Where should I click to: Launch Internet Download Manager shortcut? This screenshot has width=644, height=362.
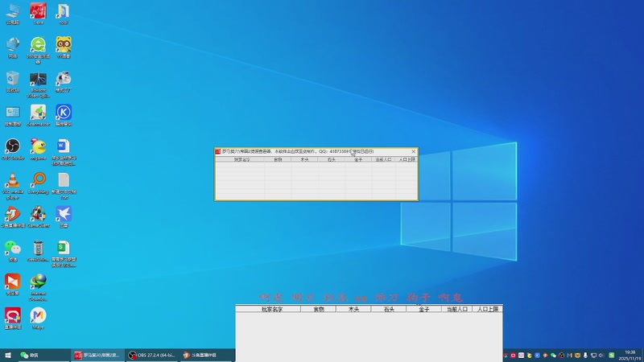(38, 288)
